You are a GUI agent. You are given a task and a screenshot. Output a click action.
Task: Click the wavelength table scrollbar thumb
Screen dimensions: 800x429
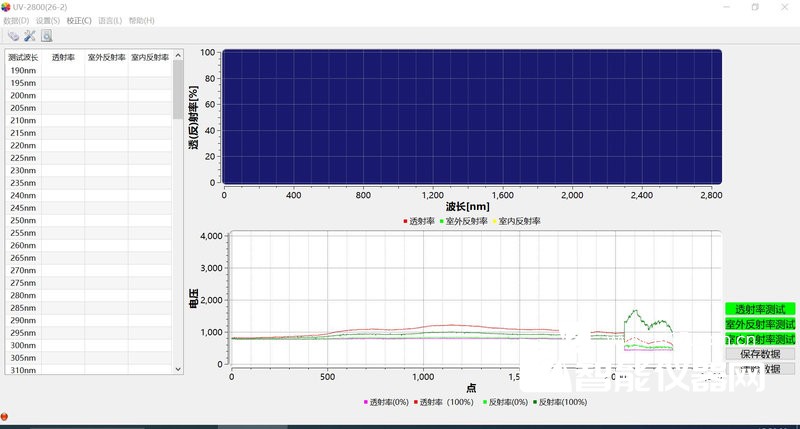pyautogui.click(x=178, y=90)
